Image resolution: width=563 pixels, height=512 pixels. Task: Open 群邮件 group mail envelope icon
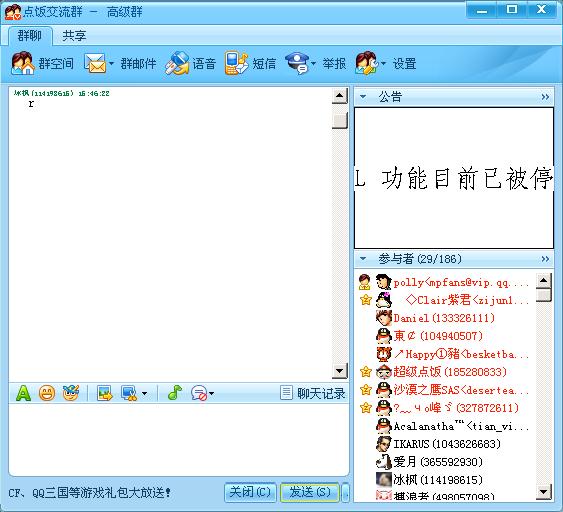(x=95, y=63)
